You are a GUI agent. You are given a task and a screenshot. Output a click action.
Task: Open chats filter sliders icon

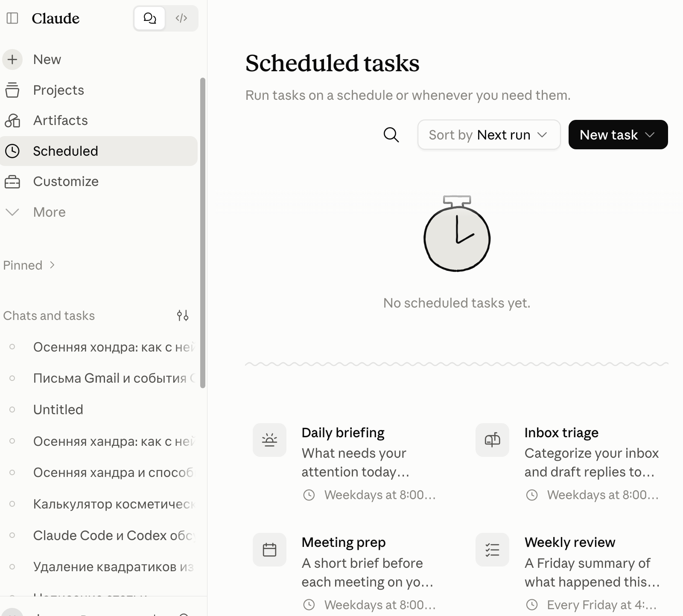point(183,316)
